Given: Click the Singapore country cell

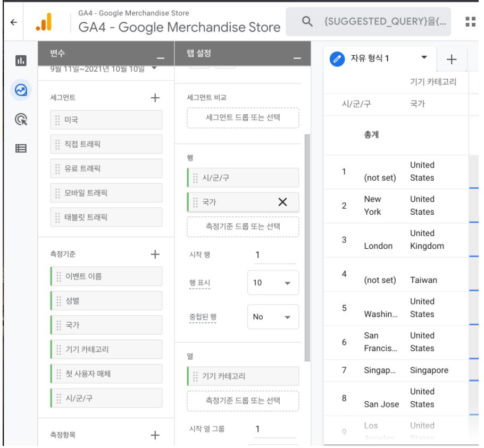Looking at the screenshot, I should (429, 370).
